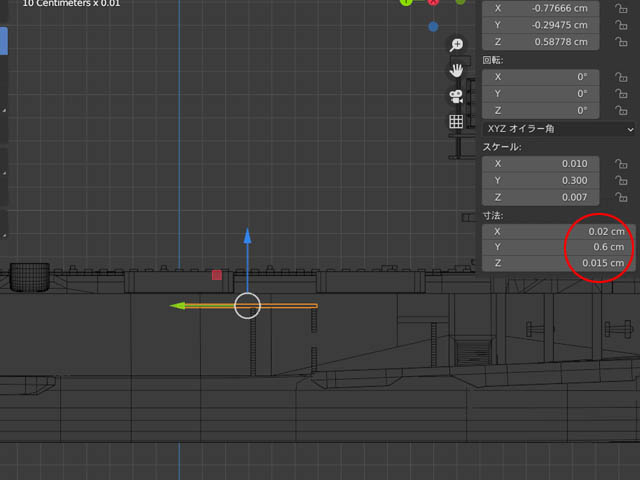
Task: Click rotation Y field 0°
Action: [x=540, y=93]
